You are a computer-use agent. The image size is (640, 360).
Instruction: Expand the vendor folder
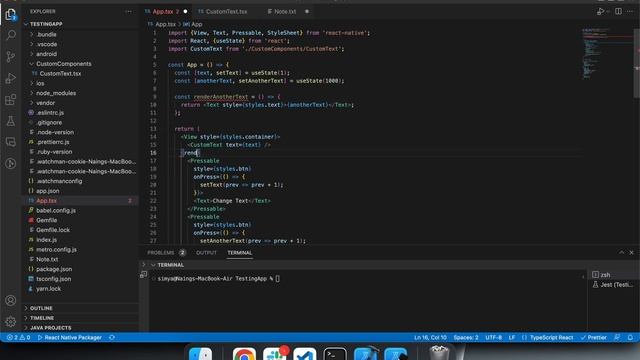point(45,103)
